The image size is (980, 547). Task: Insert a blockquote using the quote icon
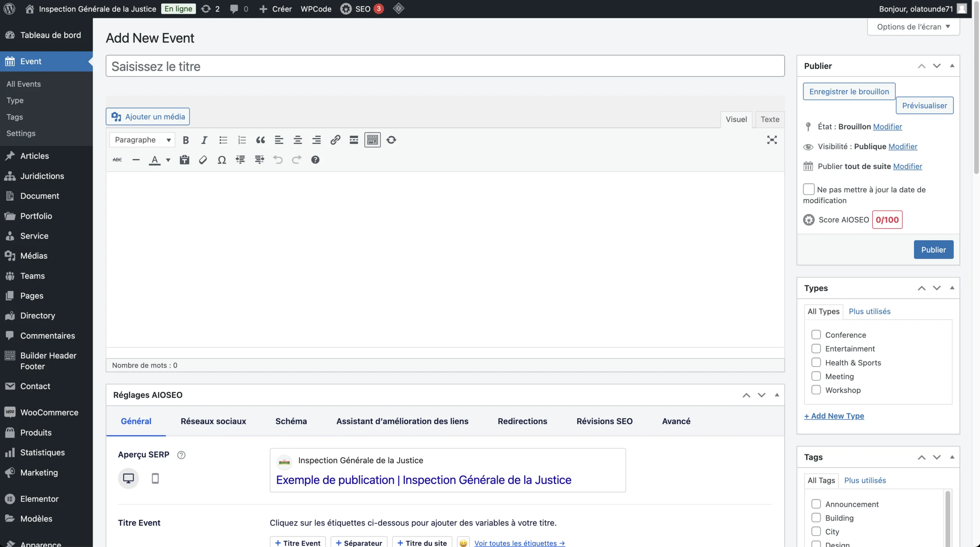coord(260,140)
